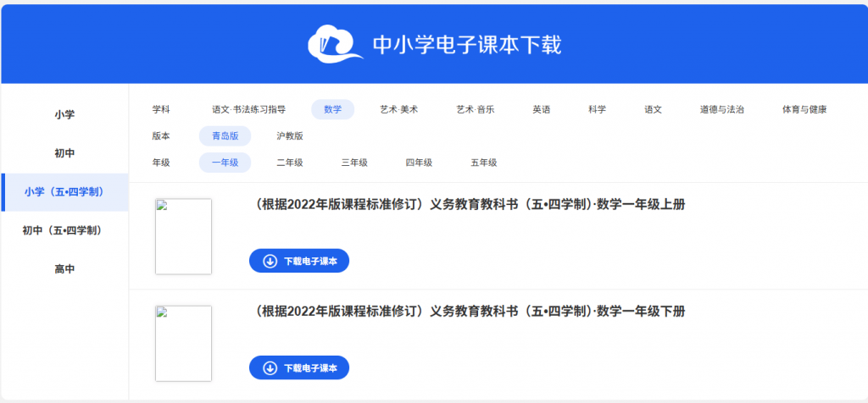Image resolution: width=868 pixels, height=403 pixels.
Task: Choose 艺术·美术 subject filter
Action: [398, 109]
